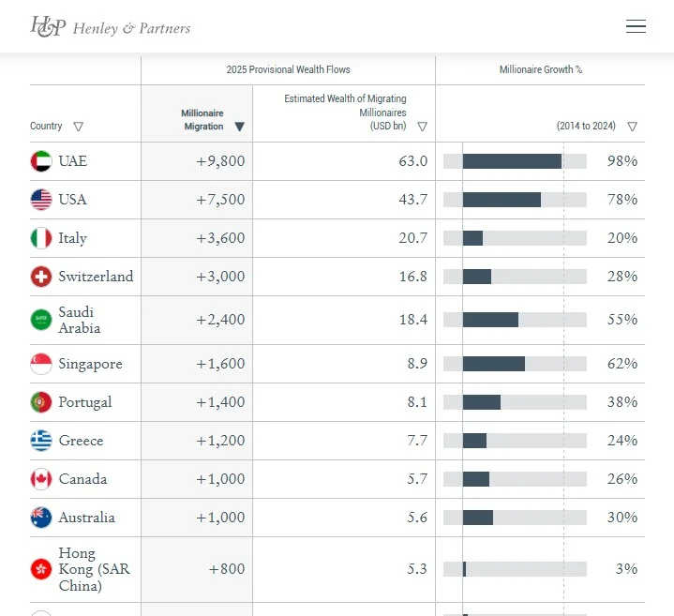
Task: Open the hamburger menu
Action: tap(636, 27)
